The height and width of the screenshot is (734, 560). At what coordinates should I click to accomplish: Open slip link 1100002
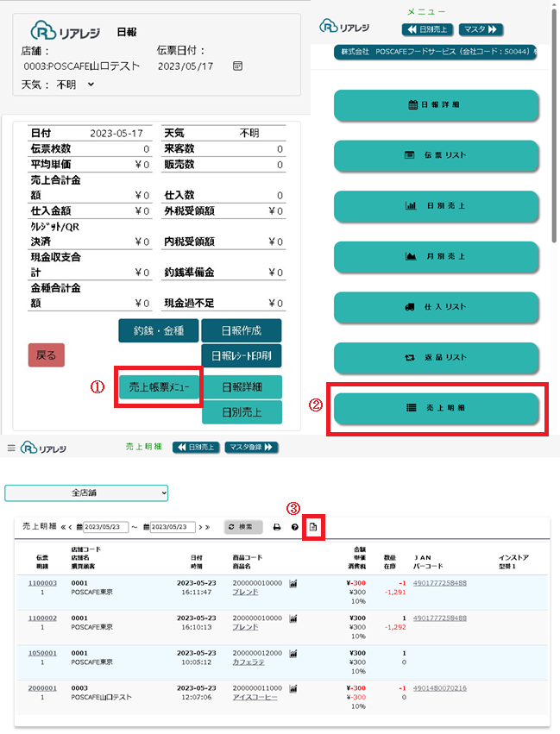pyautogui.click(x=42, y=618)
